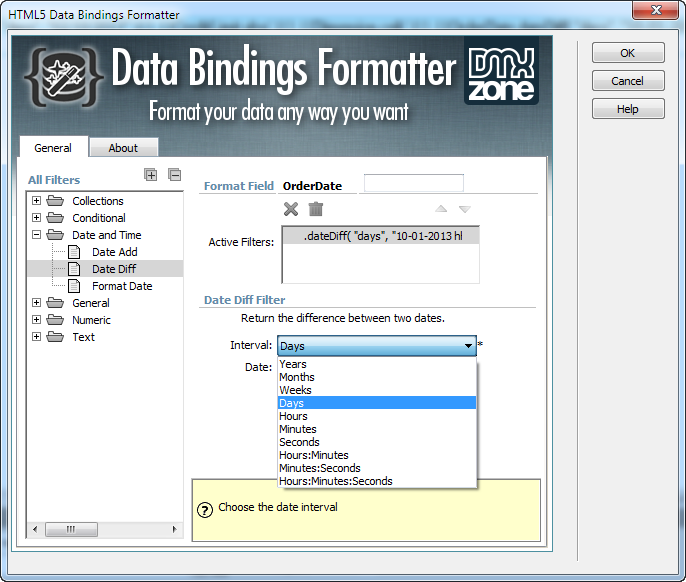The height and width of the screenshot is (582, 686).
Task: Expand the Numeric tree node
Action: [37, 320]
